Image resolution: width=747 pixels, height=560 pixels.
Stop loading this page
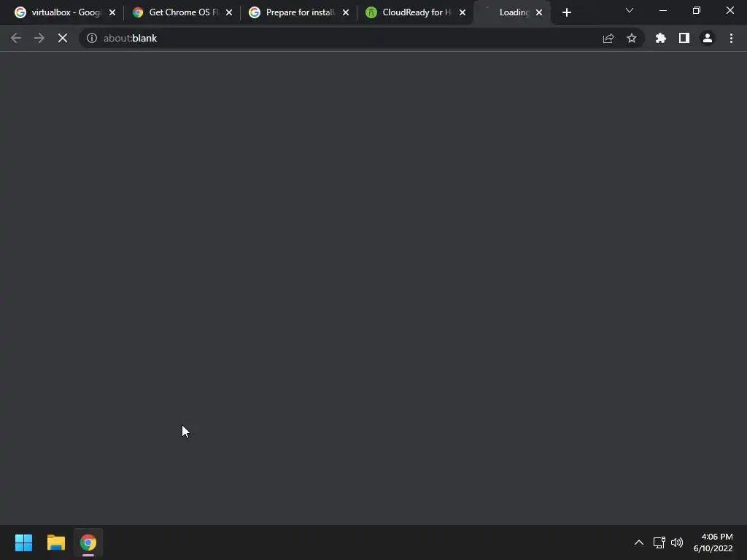[x=63, y=38]
